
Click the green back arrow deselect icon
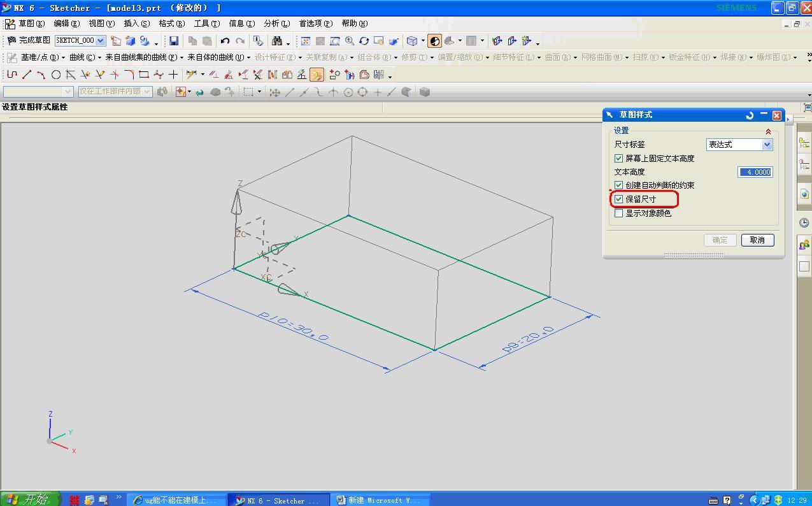(x=199, y=92)
